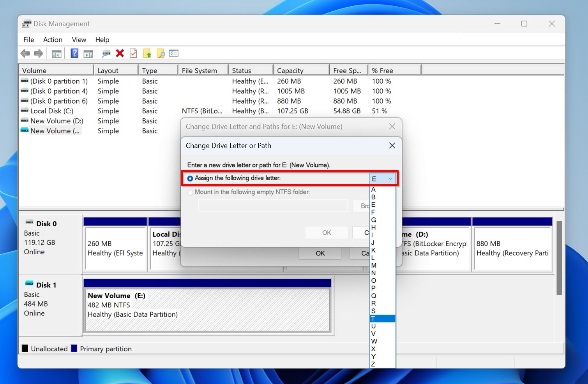Click the Back navigation arrow

coord(25,53)
